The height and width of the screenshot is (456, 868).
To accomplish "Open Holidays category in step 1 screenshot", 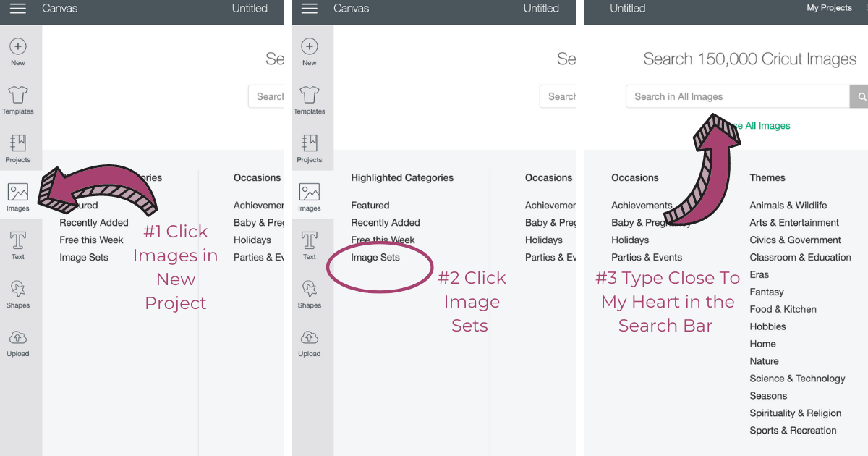I will click(x=252, y=240).
